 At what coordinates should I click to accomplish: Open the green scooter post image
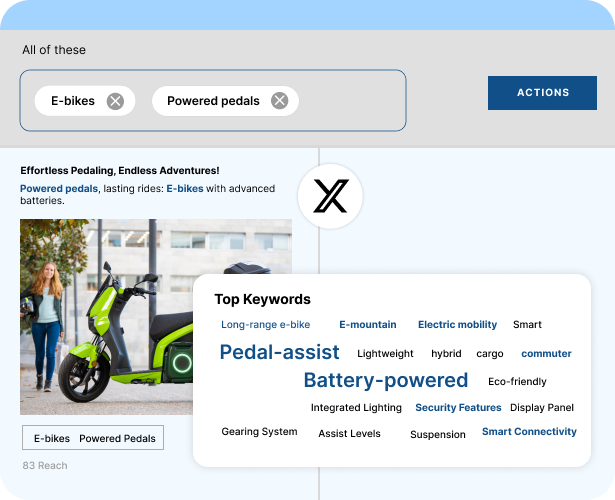tap(107, 316)
